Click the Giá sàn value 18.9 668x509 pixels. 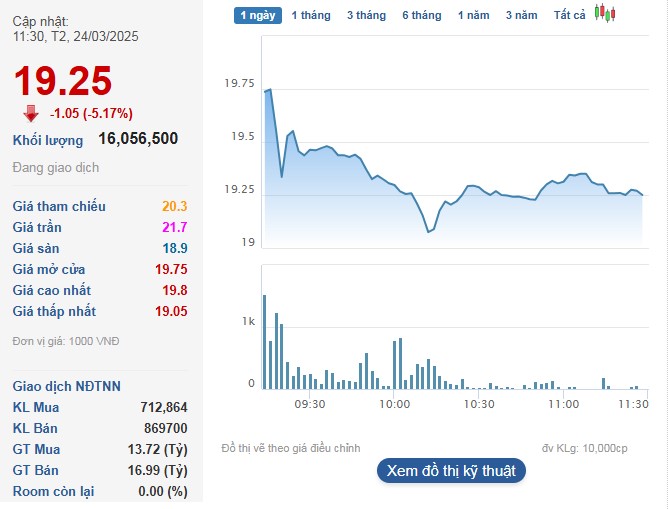(176, 248)
